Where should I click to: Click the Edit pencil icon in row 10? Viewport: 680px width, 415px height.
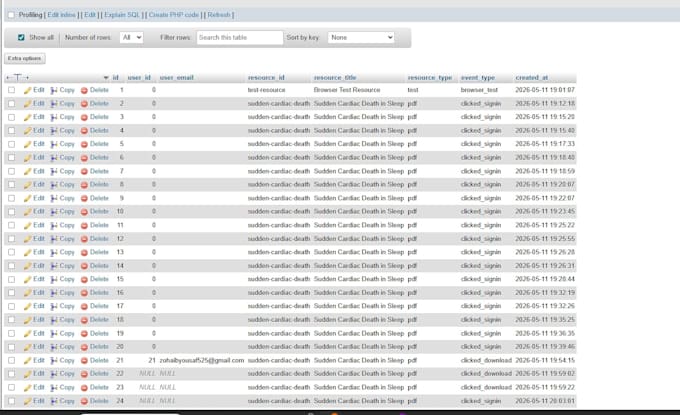[x=28, y=212]
